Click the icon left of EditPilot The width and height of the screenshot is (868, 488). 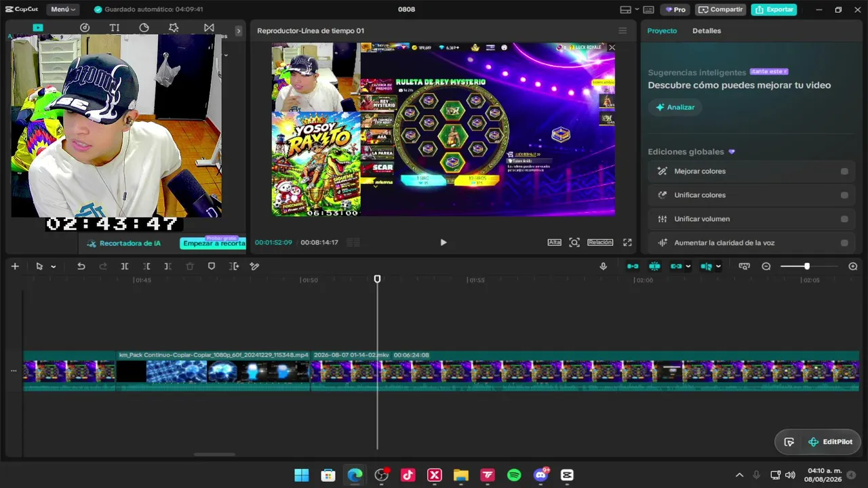(x=789, y=442)
